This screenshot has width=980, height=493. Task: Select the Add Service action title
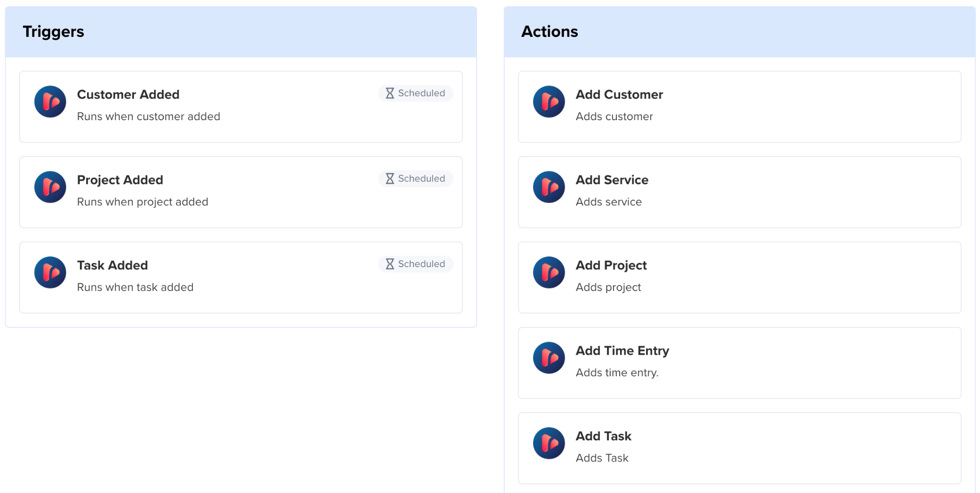point(612,180)
